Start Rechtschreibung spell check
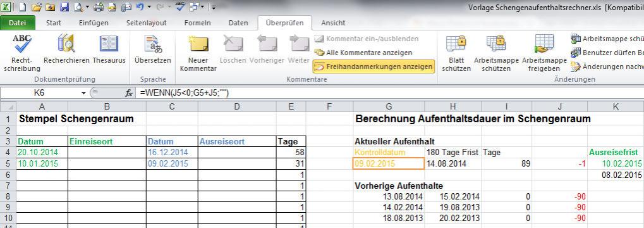Screen dimensions: 644x228 [22, 53]
